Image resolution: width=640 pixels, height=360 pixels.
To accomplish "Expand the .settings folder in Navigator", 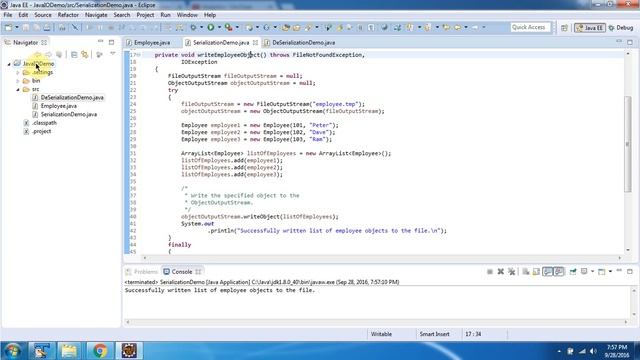I will (x=18, y=73).
